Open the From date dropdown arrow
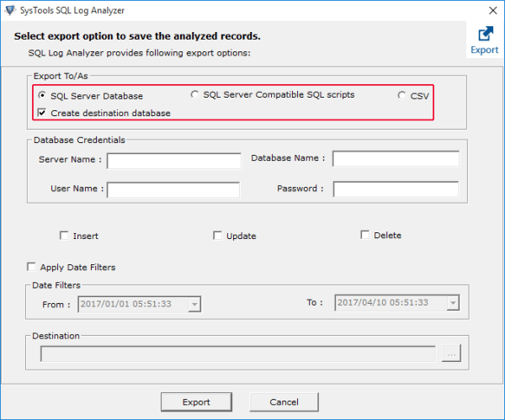The height and width of the screenshot is (420, 505). coord(195,304)
